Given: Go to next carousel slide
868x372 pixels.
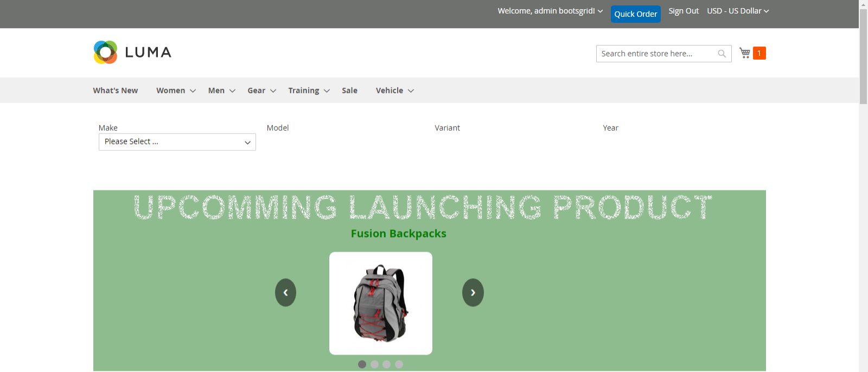Looking at the screenshot, I should click(473, 292).
